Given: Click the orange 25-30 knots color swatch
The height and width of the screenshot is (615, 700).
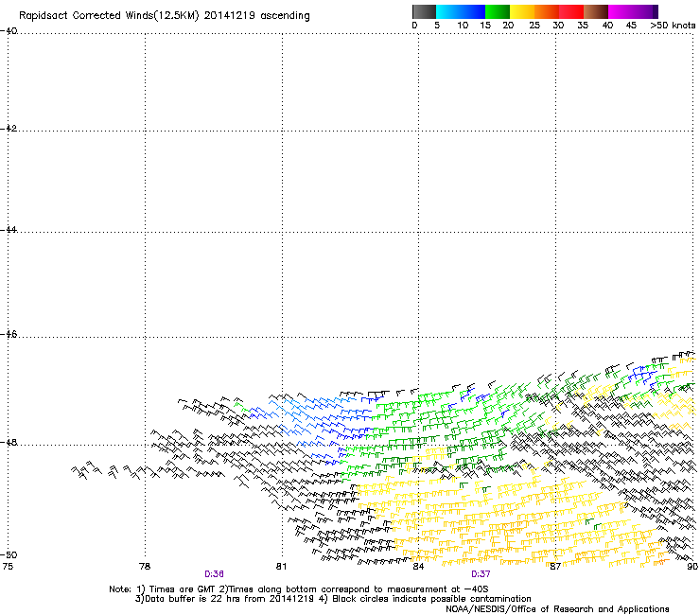Looking at the screenshot, I should click(547, 11).
